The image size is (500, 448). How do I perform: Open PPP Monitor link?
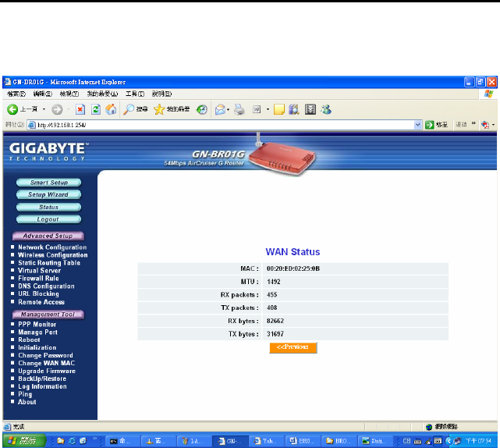pos(37,325)
